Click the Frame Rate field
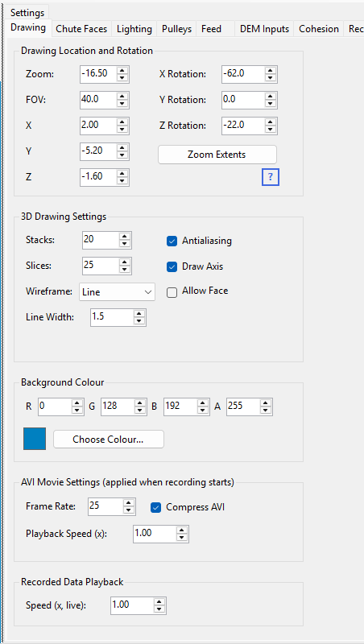The image size is (364, 644). 106,507
